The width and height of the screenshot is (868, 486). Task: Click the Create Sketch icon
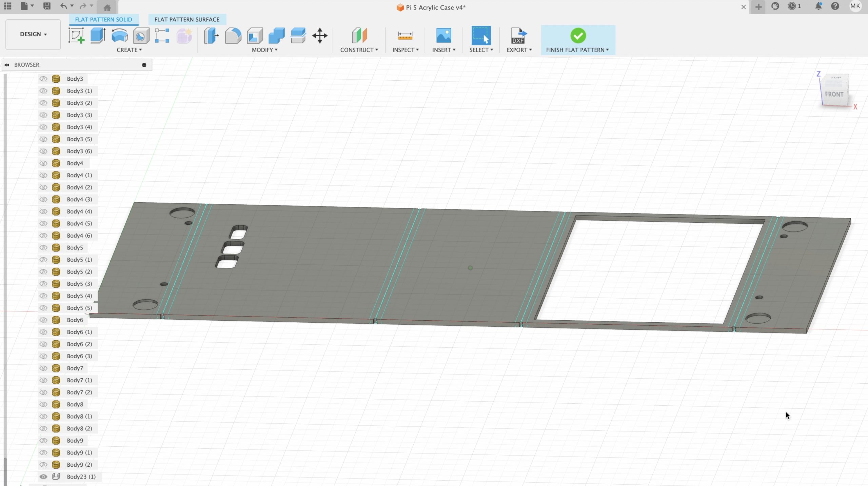(76, 36)
